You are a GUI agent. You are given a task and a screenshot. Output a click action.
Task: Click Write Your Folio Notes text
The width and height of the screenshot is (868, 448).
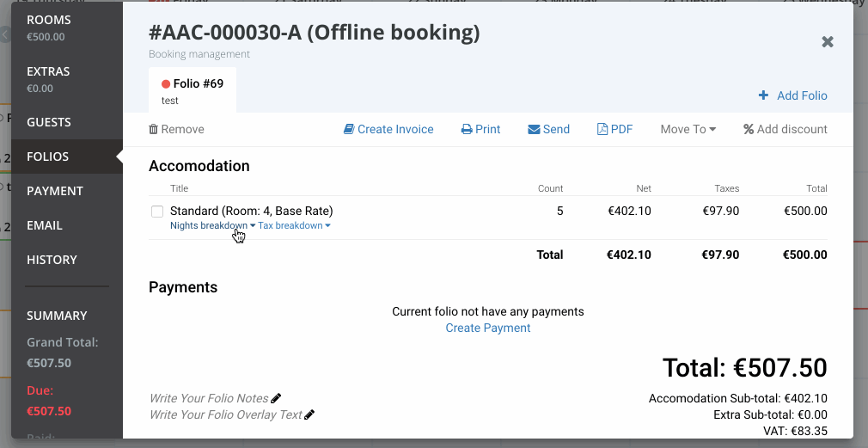click(209, 398)
